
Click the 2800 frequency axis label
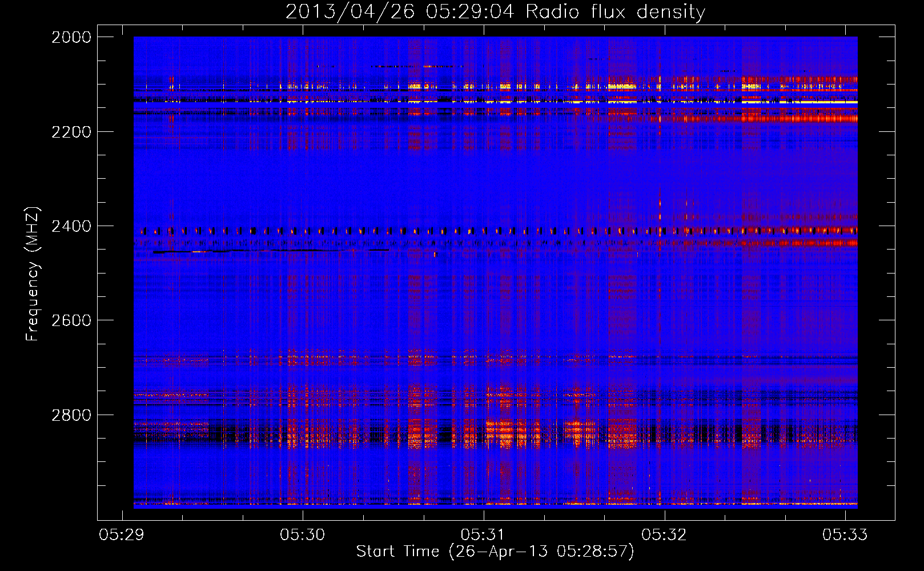pos(71,415)
